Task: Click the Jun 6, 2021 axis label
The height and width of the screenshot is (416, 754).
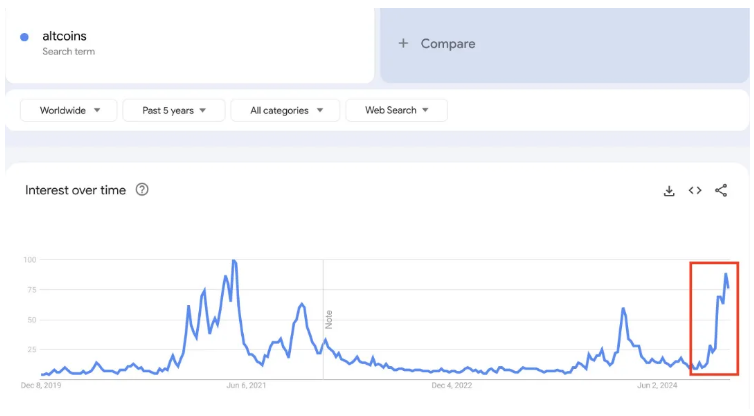Action: [246, 385]
